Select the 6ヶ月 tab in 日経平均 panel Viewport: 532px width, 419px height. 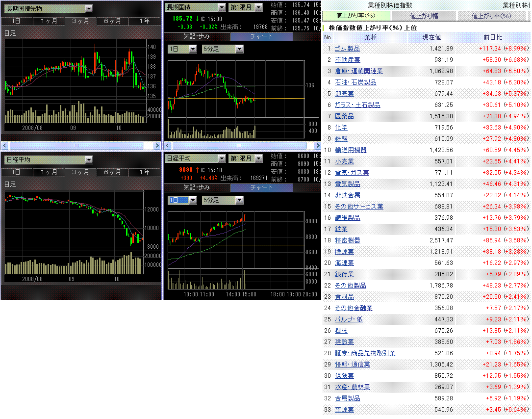click(112, 172)
